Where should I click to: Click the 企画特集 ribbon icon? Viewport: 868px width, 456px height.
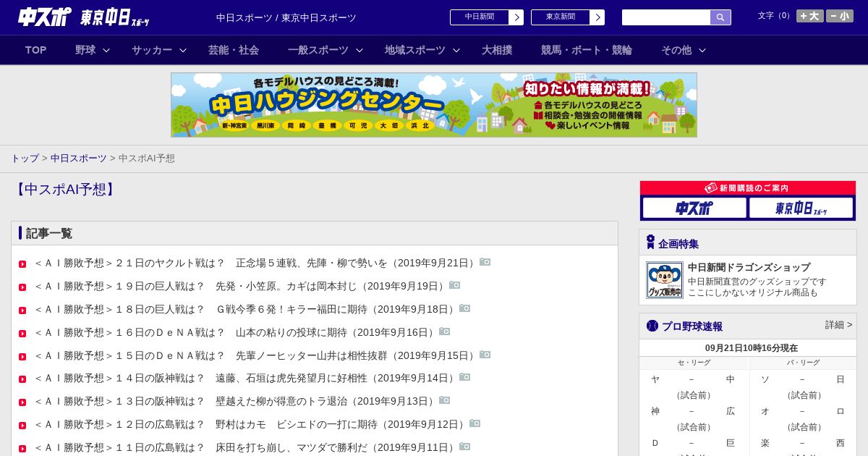tap(650, 242)
